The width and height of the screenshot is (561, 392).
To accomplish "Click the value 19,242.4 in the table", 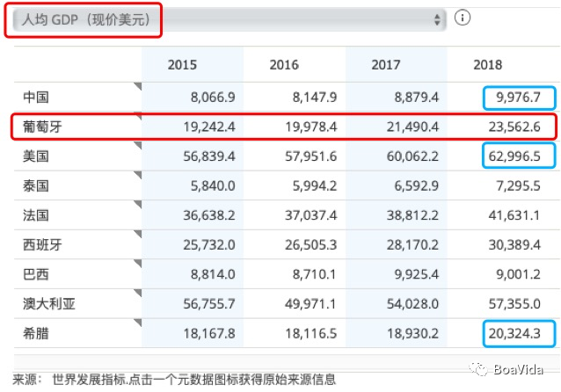I will pyautogui.click(x=209, y=127).
